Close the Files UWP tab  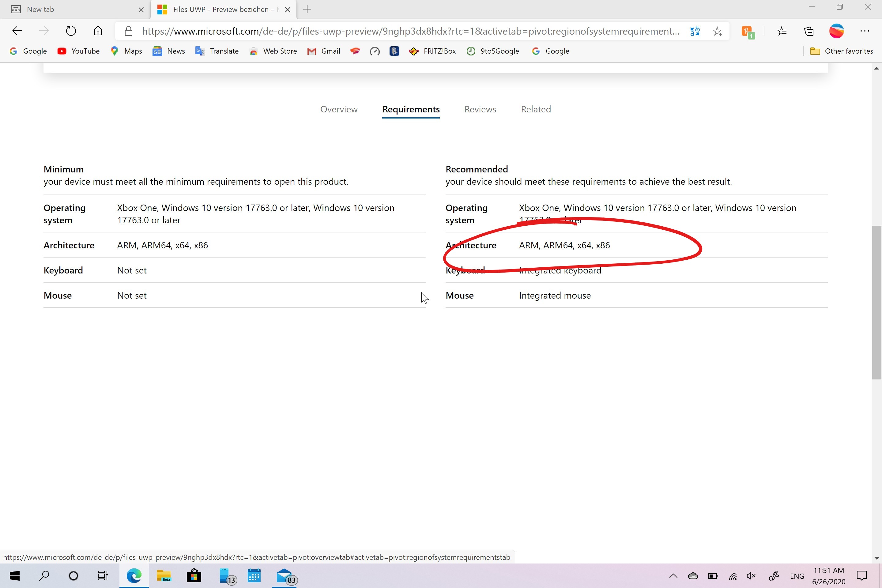[x=288, y=10]
